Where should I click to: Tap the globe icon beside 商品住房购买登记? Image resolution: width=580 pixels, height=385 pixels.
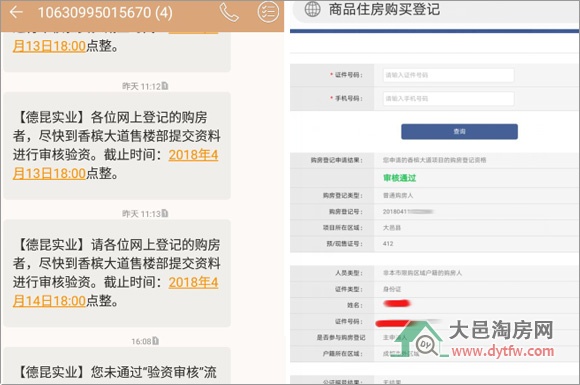(312, 9)
